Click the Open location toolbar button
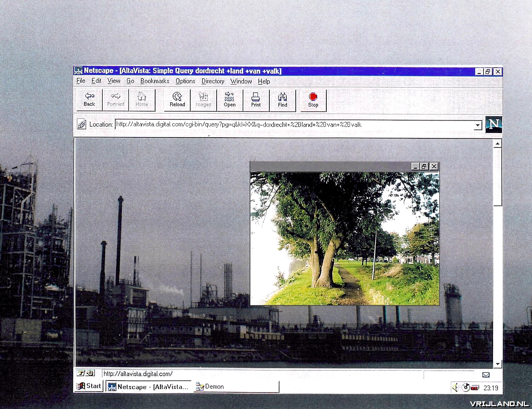This screenshot has width=532, height=409. pyautogui.click(x=229, y=100)
